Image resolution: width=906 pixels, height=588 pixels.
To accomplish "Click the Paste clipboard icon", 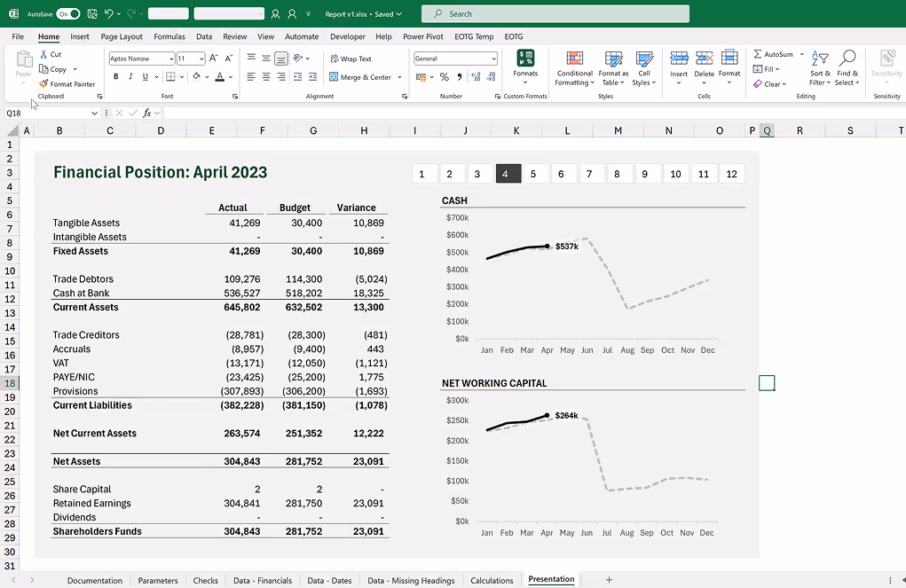I will tap(24, 59).
